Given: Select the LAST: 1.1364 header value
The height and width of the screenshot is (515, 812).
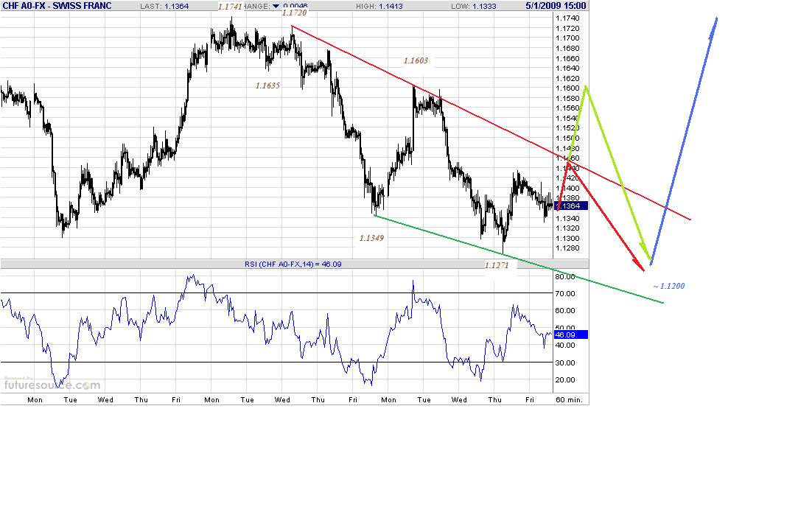Looking at the screenshot, I should pyautogui.click(x=164, y=6).
